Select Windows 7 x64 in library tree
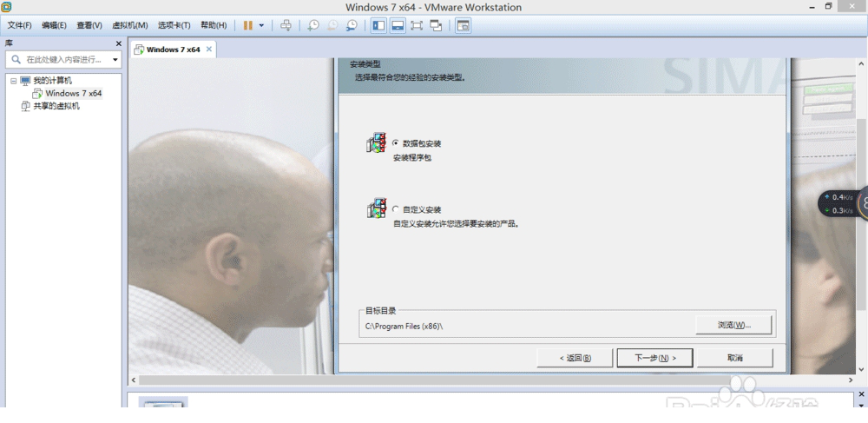This screenshot has width=868, height=423. pos(74,93)
